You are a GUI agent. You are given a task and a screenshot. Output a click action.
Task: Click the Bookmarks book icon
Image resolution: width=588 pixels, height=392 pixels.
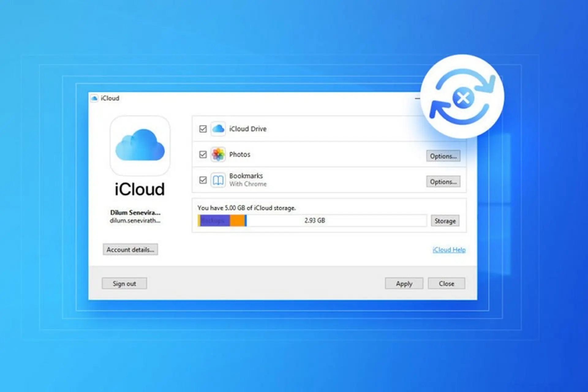point(218,180)
